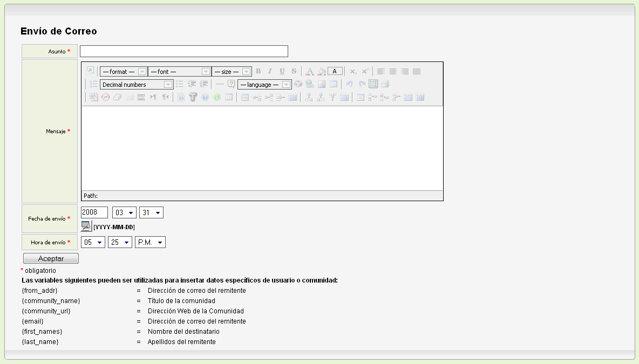
Task: Open the hour dropdown showing 05
Action: tap(93, 242)
